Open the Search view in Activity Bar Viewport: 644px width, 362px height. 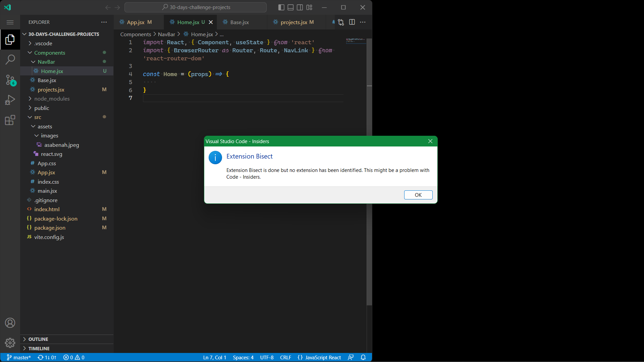point(10,59)
